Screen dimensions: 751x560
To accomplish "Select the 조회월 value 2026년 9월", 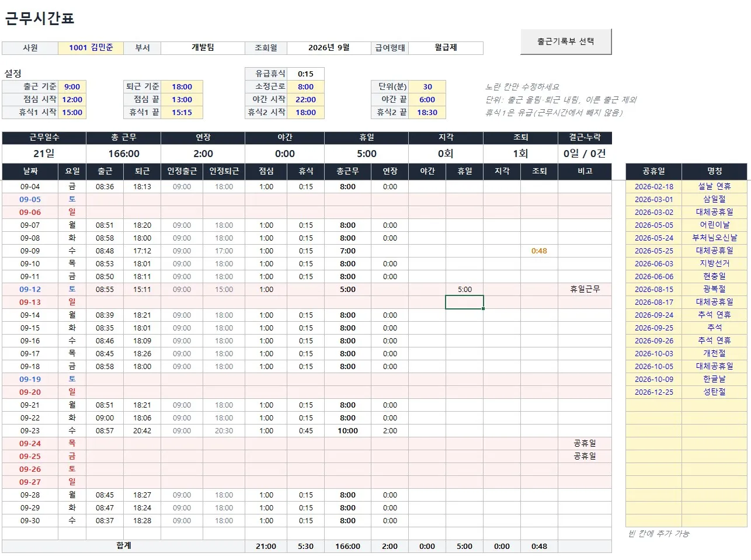I will 329,48.
